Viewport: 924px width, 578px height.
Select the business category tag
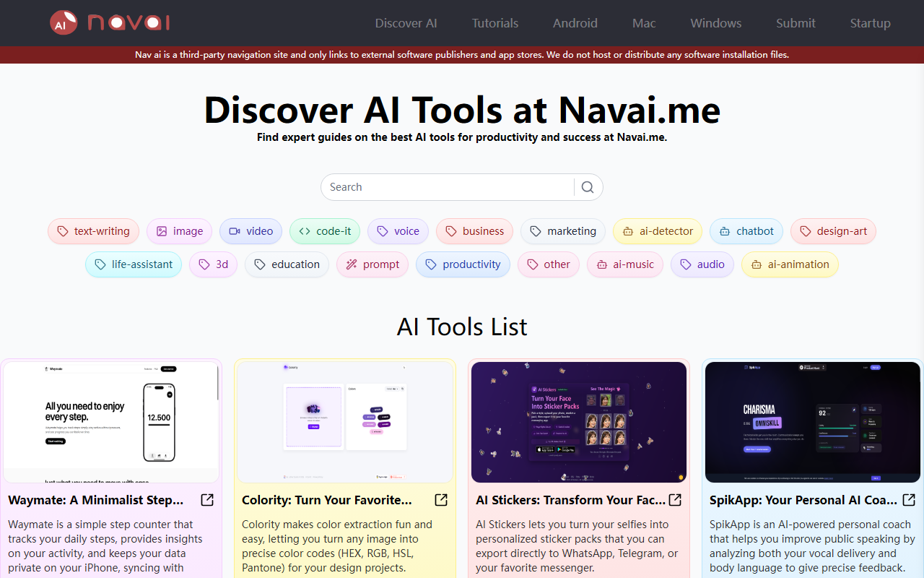coord(474,231)
